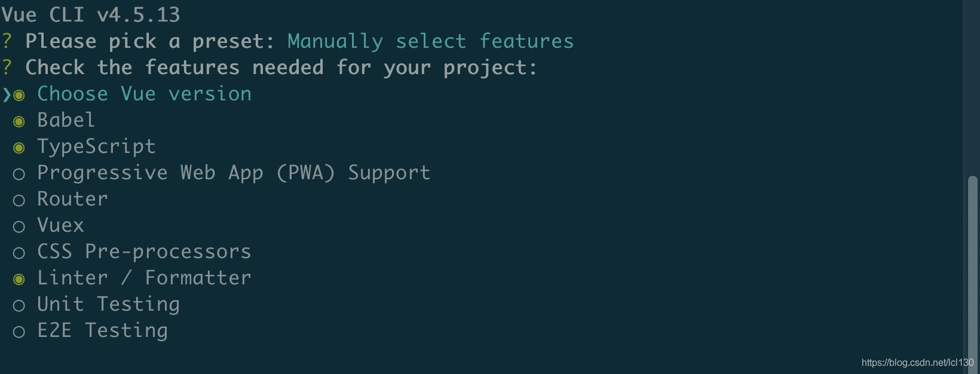Select the PWA Support option circle
980x374 pixels.
coord(19,174)
